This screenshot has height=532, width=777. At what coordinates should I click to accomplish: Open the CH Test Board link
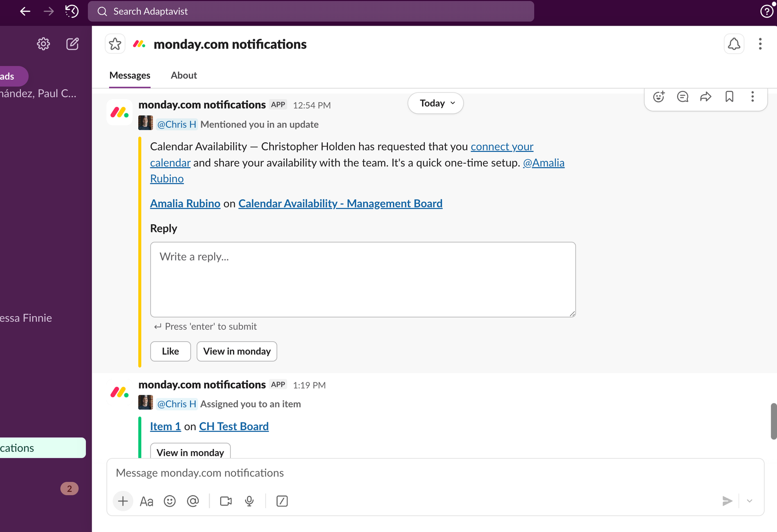(x=234, y=427)
